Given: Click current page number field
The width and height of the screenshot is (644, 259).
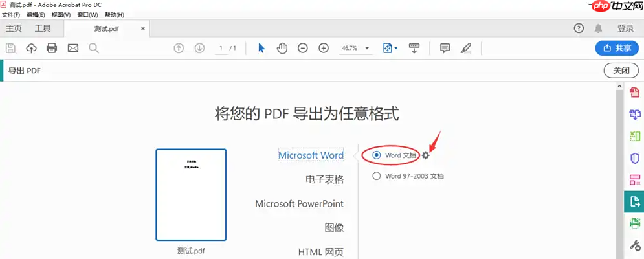Looking at the screenshot, I should point(221,48).
